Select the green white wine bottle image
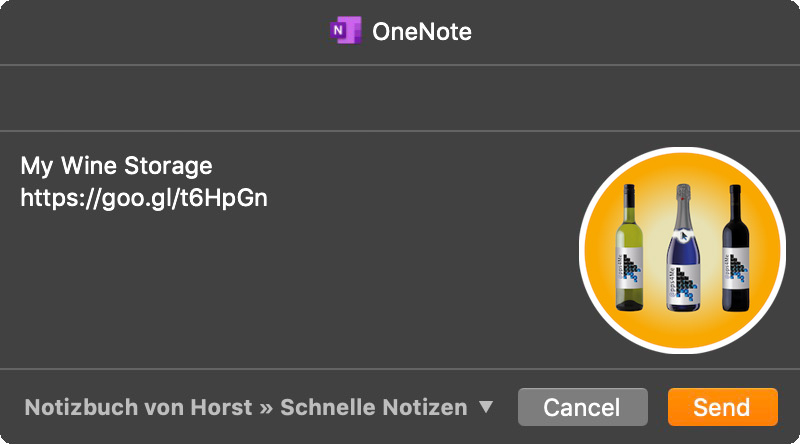800x444 pixels. tap(630, 248)
